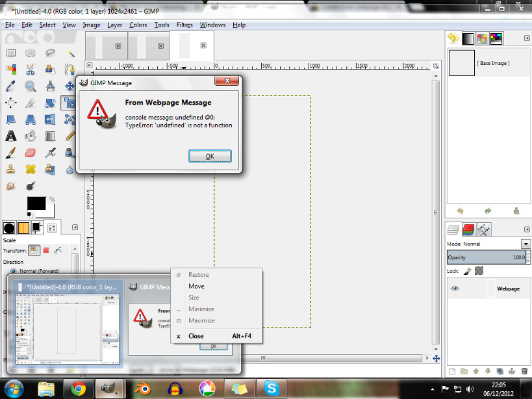532x399 pixels.
Task: Toggle zoom-on-resize button at ruler corner
Action: point(436,66)
